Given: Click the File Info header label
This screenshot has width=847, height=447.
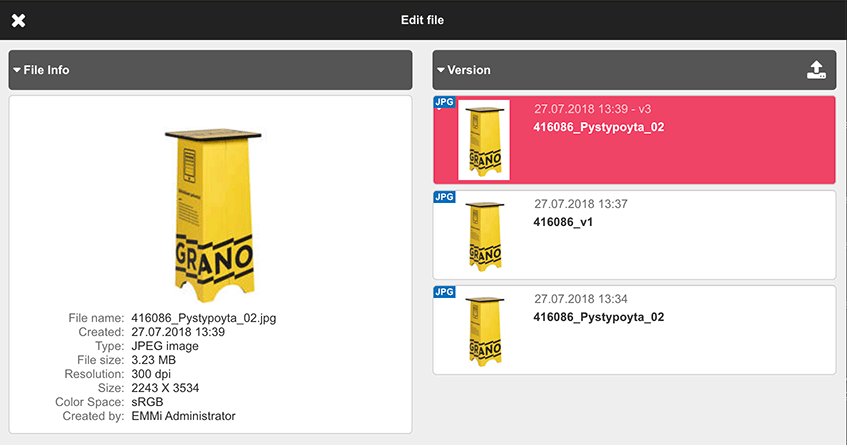Looking at the screenshot, I should tap(46, 70).
